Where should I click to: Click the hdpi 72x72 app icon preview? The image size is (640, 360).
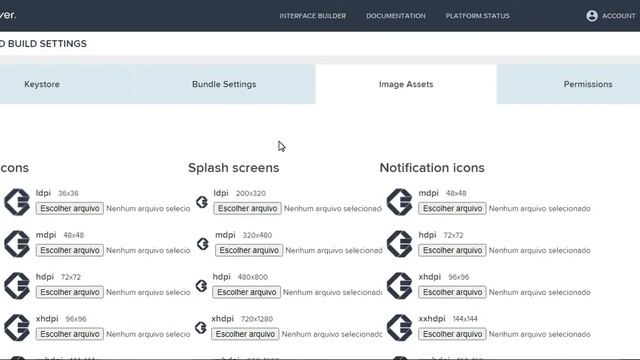17,286
